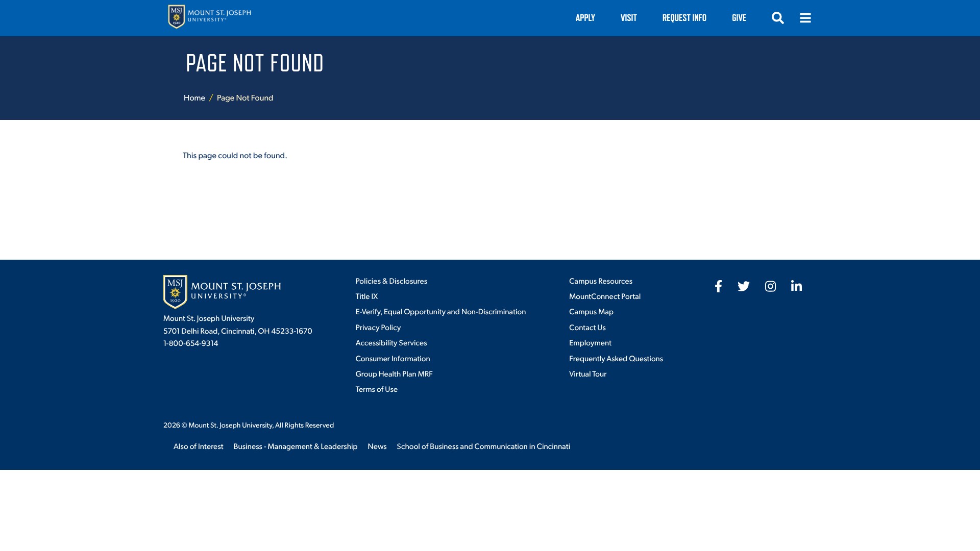Click the Page Not Found heading

tap(255, 63)
